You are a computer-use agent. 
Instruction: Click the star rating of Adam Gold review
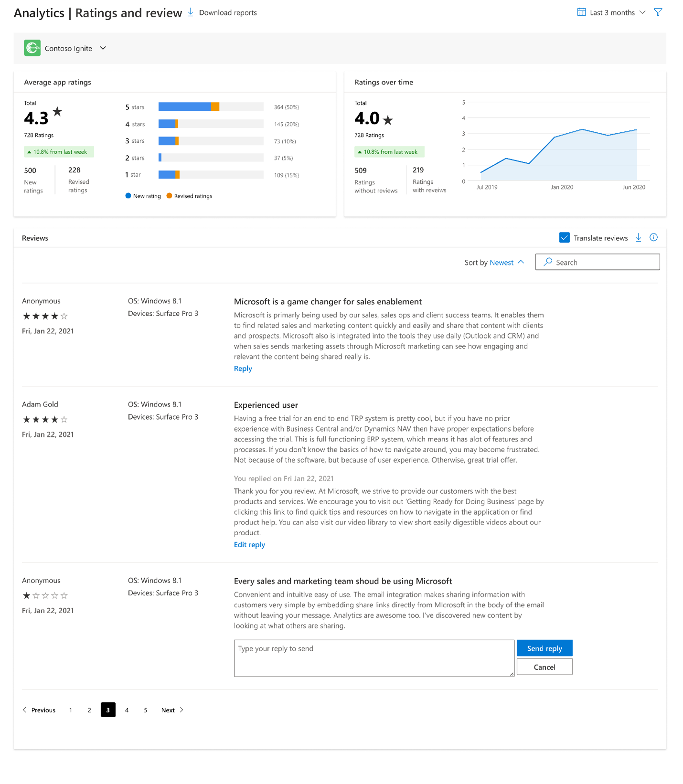coord(45,420)
